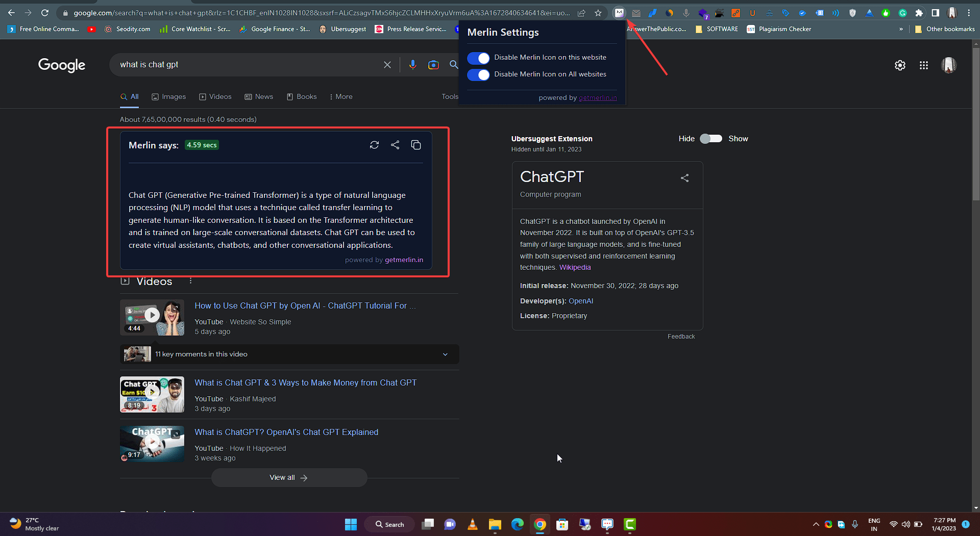The width and height of the screenshot is (980, 536).
Task: Open VLC from the taskbar
Action: coord(473,524)
